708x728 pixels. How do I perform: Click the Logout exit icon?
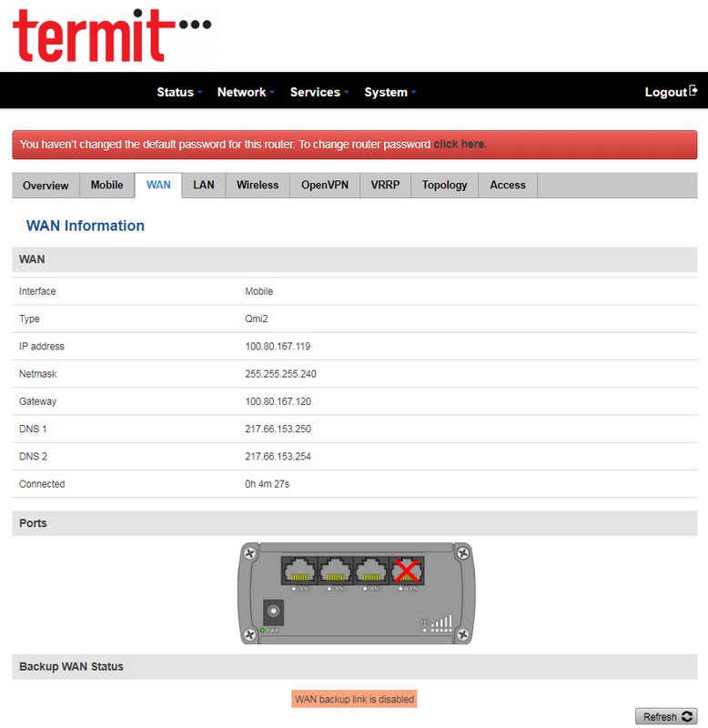[693, 91]
